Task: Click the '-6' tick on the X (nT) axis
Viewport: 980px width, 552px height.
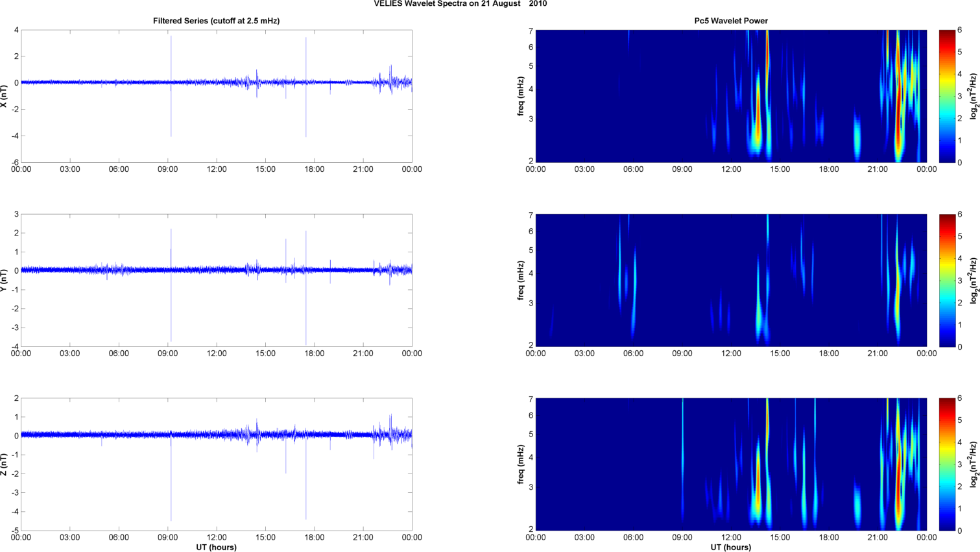Action: (15, 162)
